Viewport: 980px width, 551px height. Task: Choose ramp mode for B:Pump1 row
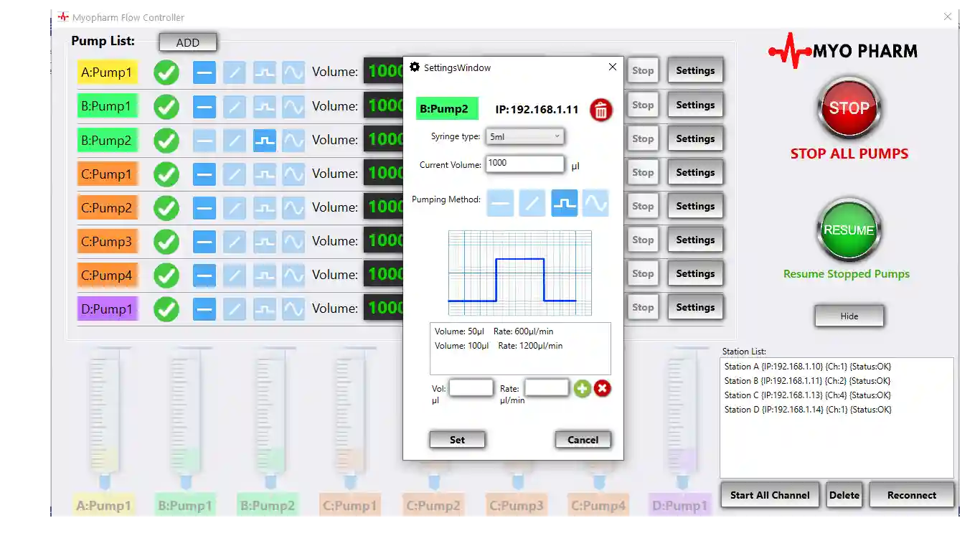point(235,106)
